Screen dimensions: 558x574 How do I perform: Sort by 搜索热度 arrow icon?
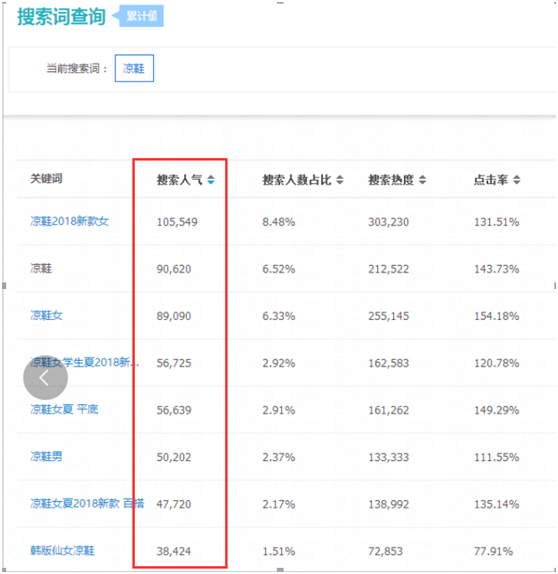(x=423, y=180)
